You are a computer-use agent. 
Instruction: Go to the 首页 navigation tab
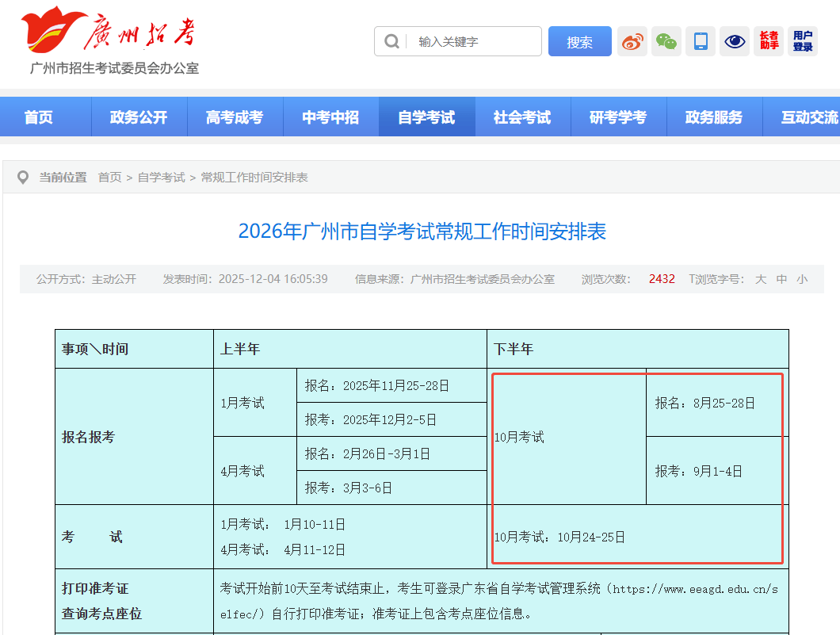38,117
